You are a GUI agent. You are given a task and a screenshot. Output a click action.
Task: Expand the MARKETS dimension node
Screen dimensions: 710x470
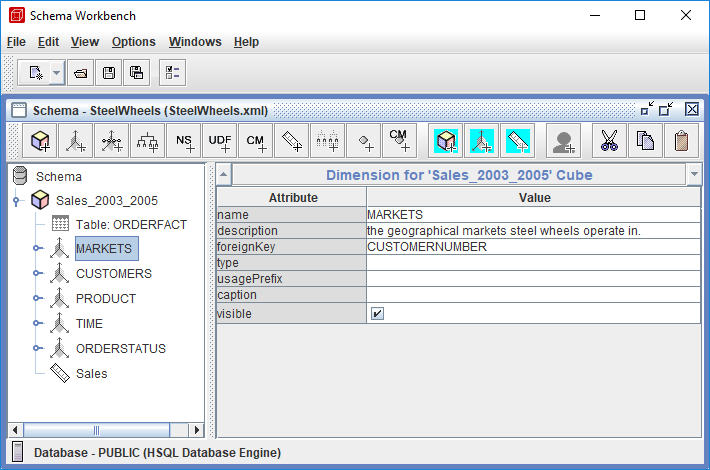37,249
